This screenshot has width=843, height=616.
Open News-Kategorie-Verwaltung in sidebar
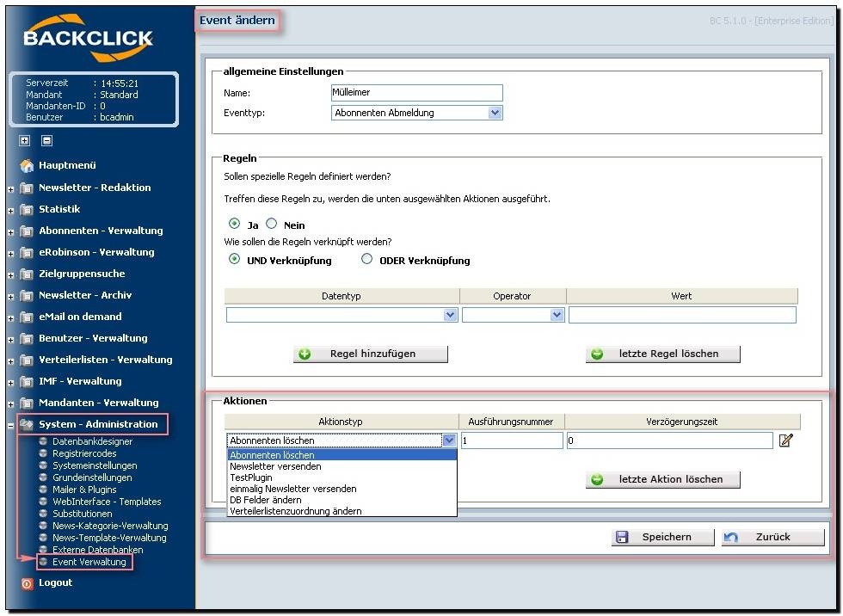pos(110,526)
